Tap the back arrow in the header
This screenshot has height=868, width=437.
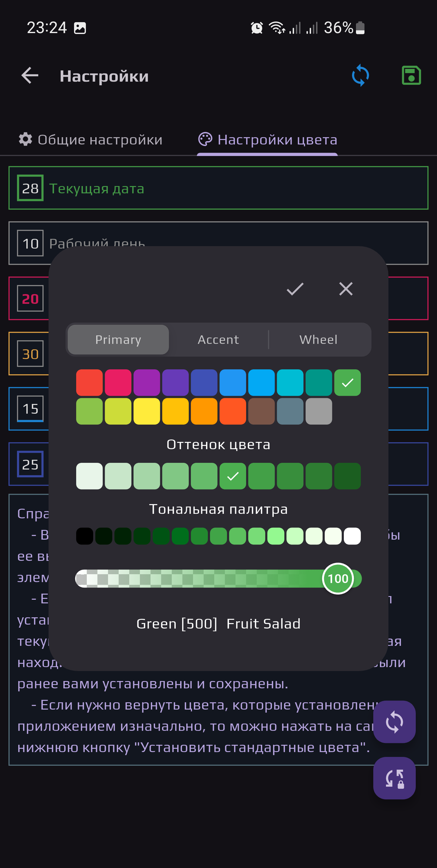coord(30,76)
